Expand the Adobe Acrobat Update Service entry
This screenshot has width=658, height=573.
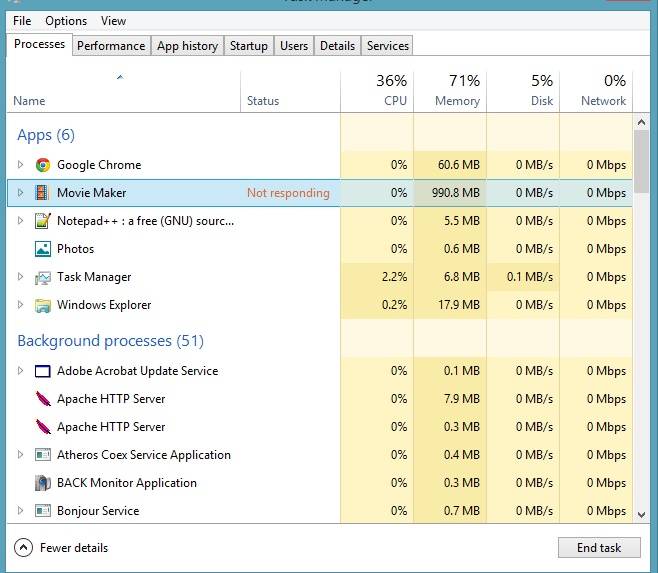click(20, 371)
